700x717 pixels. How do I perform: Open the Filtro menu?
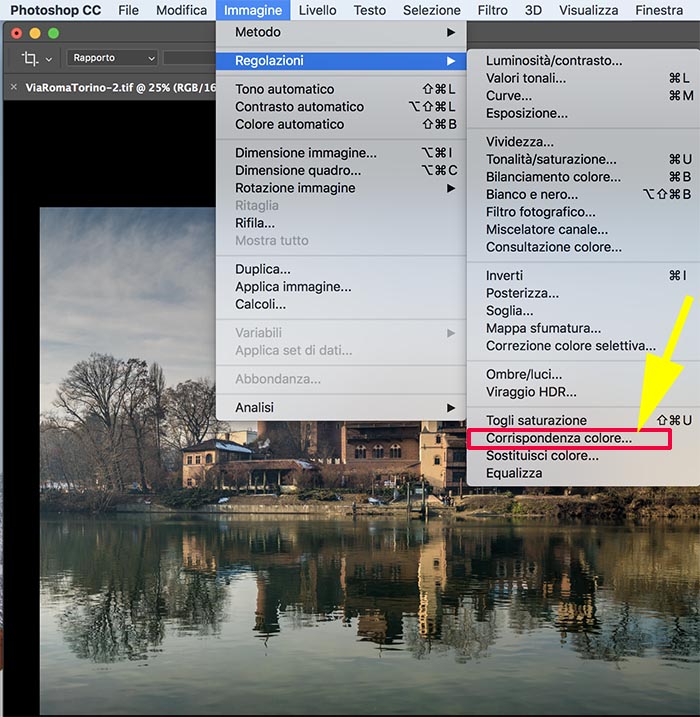point(492,10)
